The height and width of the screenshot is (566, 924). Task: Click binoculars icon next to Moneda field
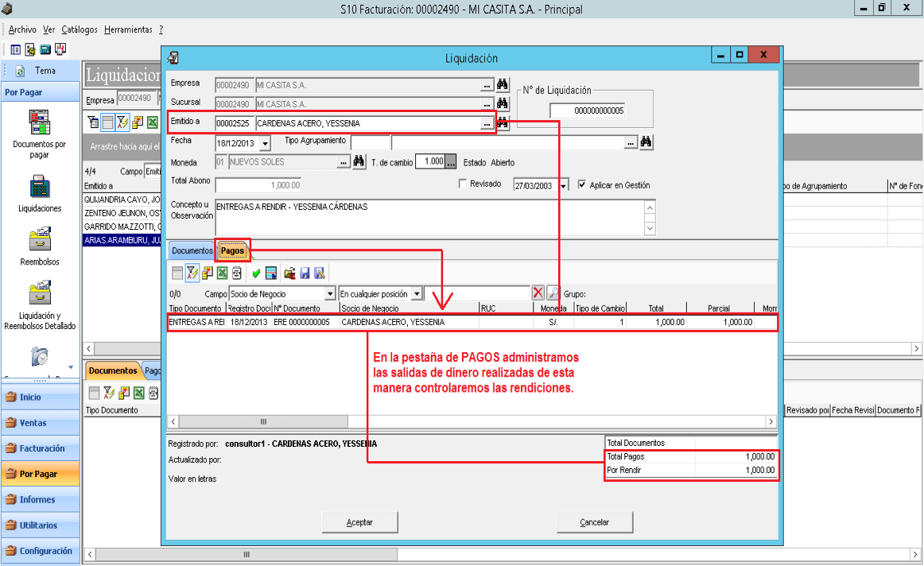[359, 161]
